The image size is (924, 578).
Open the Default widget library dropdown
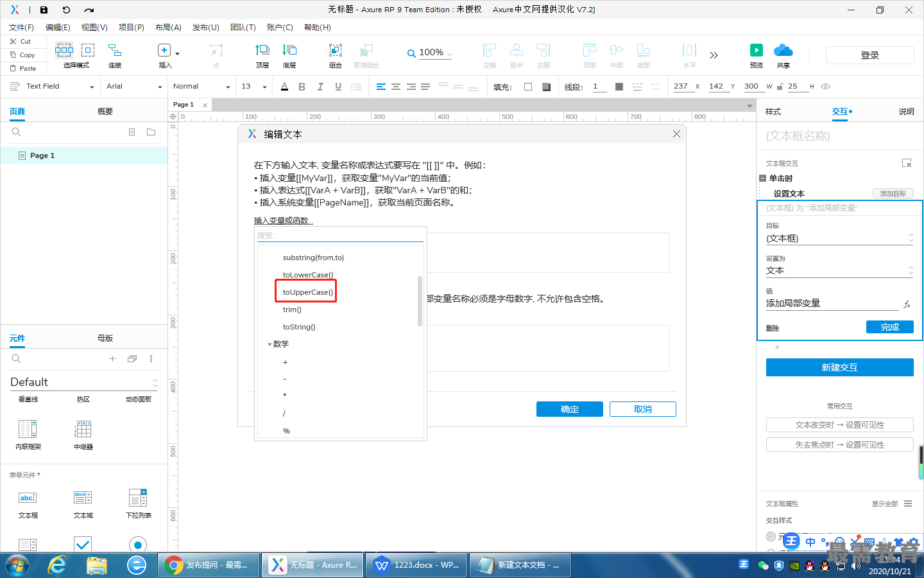coord(83,382)
